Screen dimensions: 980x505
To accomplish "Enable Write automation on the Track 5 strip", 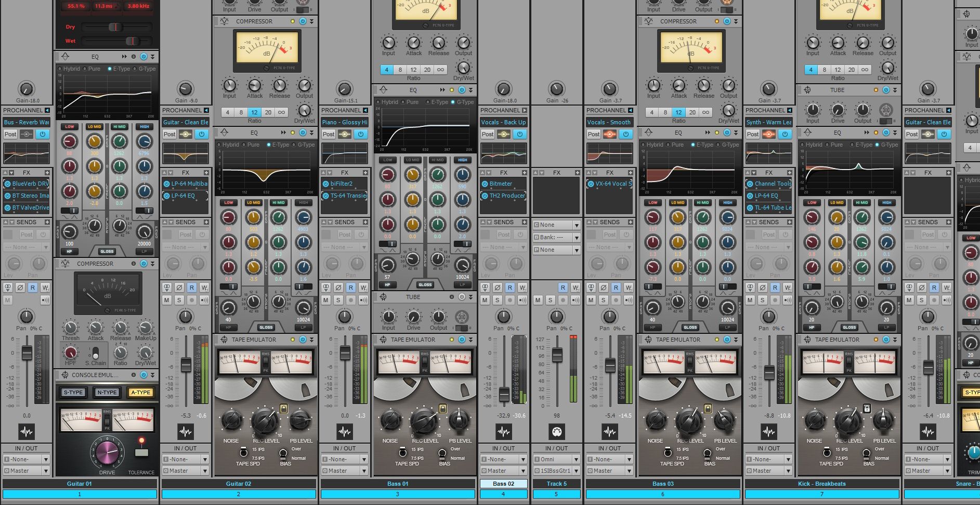I will coord(576,288).
